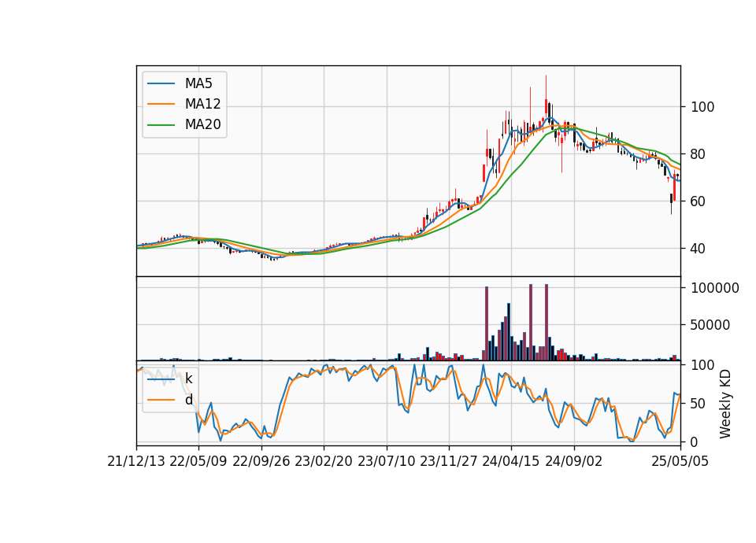Image resolution: width=756 pixels, height=543 pixels.
Task: Click the 24/04/15 date axis label
Action: pyautogui.click(x=511, y=461)
